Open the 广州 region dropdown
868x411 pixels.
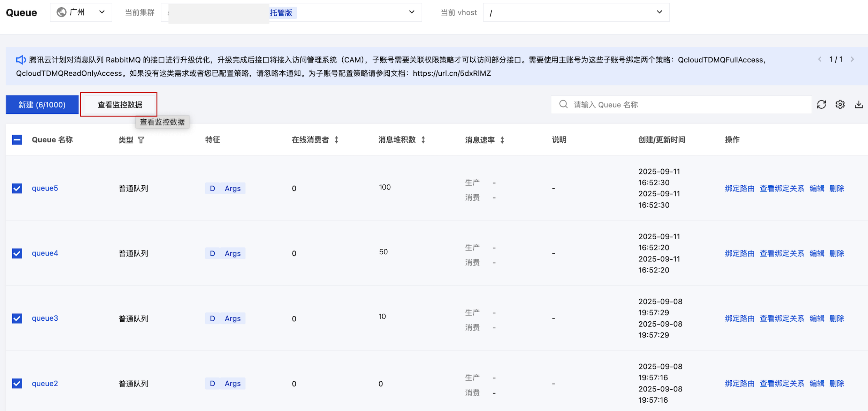(x=81, y=13)
